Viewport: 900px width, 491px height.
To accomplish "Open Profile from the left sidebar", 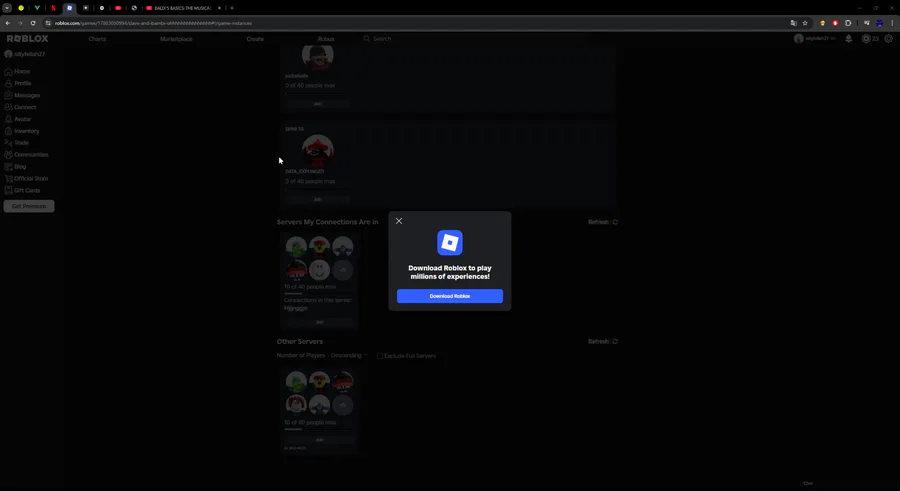I will coord(18,83).
